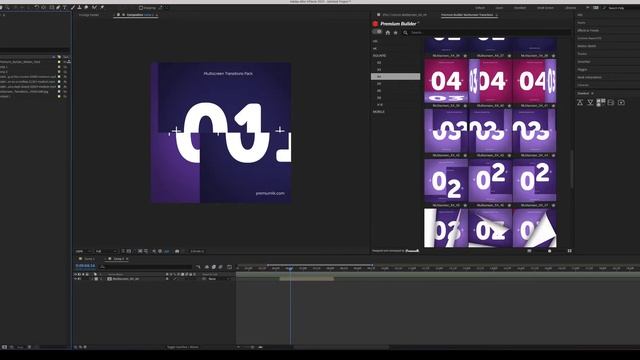Expand the Content-Aware Fill panel

(589, 38)
